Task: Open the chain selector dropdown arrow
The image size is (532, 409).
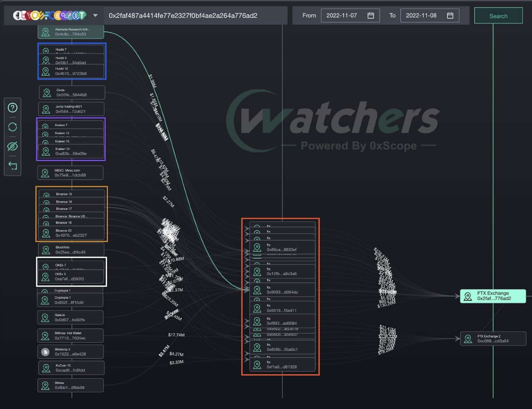Action: click(x=95, y=16)
